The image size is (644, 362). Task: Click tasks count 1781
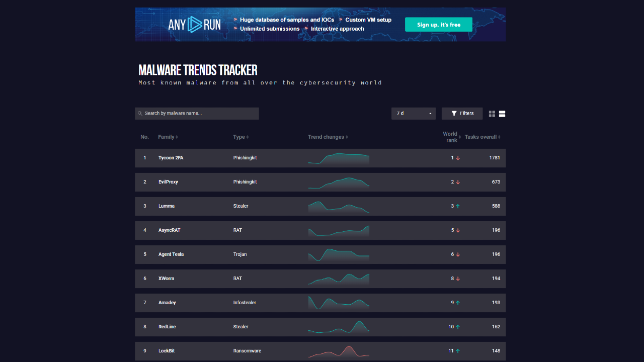(x=495, y=158)
